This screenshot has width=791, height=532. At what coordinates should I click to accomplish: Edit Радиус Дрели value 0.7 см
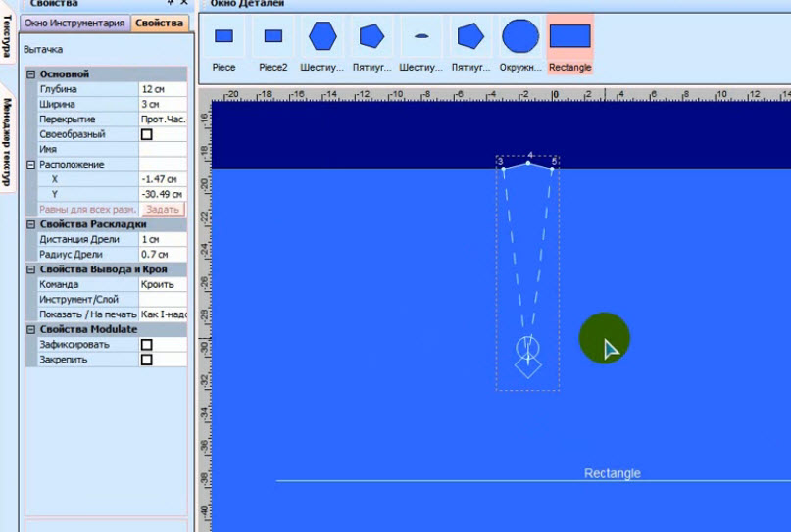[163, 254]
